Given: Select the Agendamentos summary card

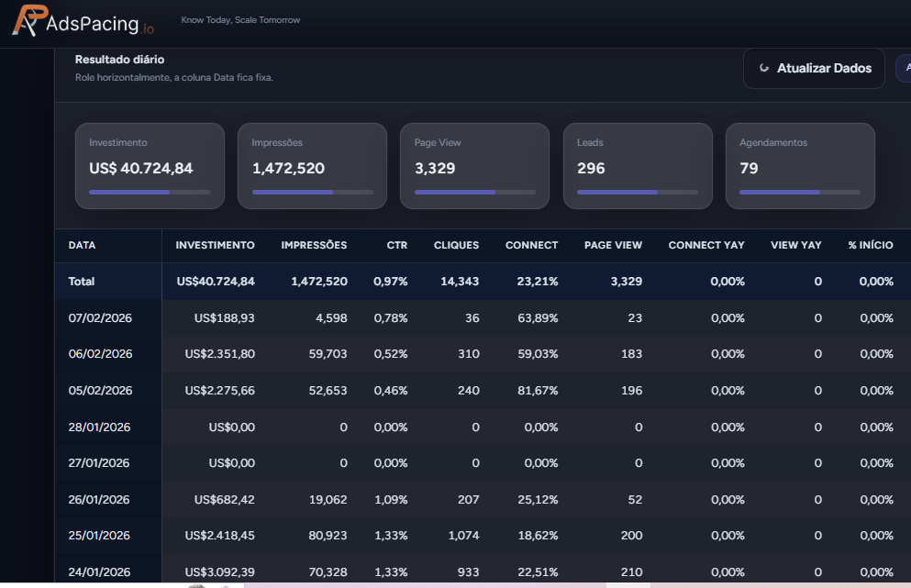Looking at the screenshot, I should click(x=800, y=165).
